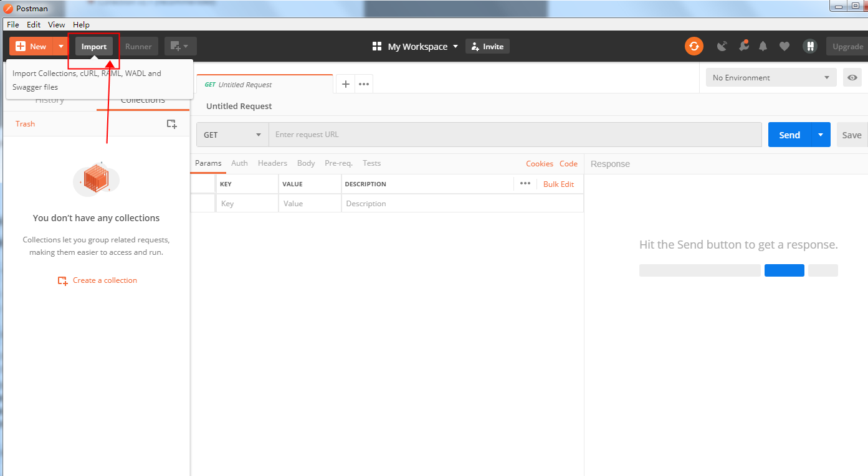Screen dimensions: 868x476
Task: Click the Value parameter input cell
Action: 310,204
